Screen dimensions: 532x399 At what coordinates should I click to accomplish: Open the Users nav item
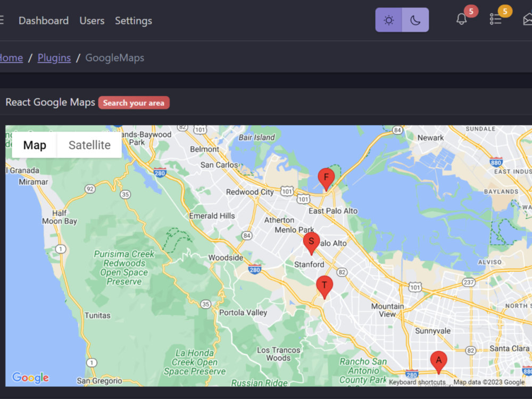coord(92,21)
